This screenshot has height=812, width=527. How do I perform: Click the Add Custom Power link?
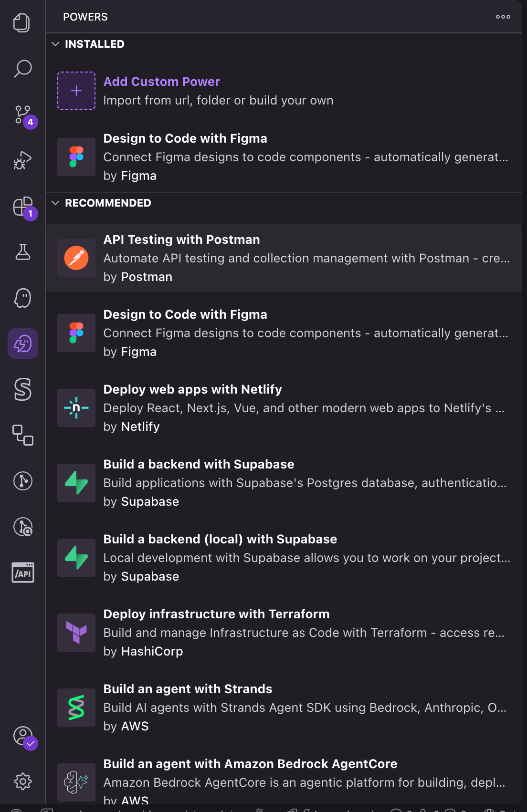[x=161, y=82]
